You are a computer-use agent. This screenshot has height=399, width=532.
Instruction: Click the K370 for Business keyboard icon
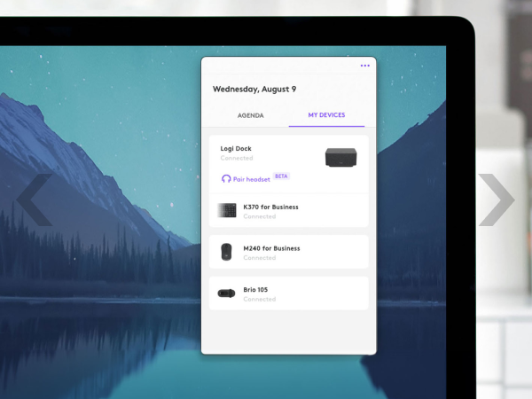pos(227,211)
